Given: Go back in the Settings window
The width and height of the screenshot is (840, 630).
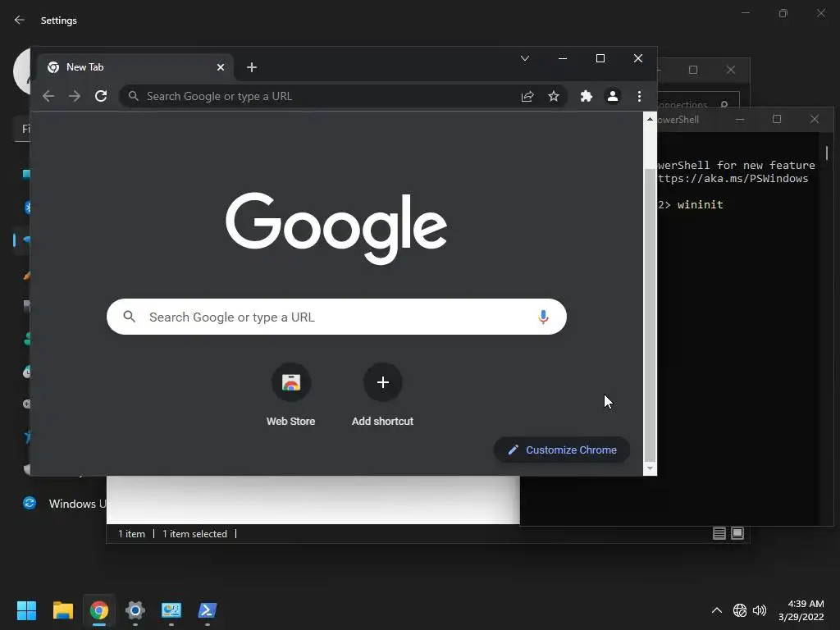Looking at the screenshot, I should point(20,20).
